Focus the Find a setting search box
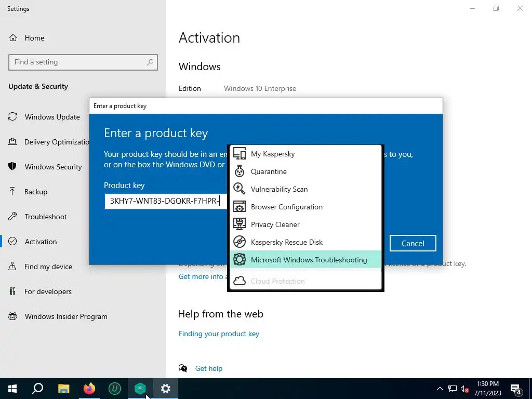 pyautogui.click(x=83, y=62)
